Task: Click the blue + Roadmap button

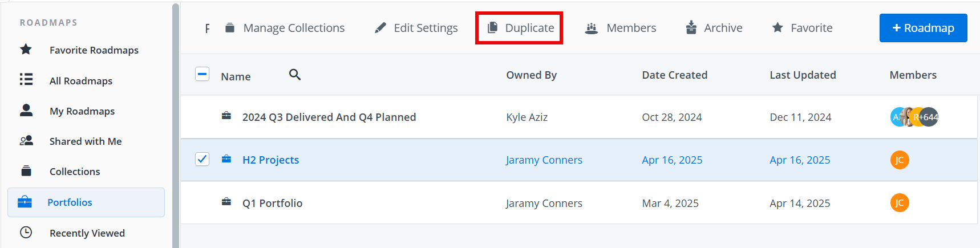Action: 923,28
